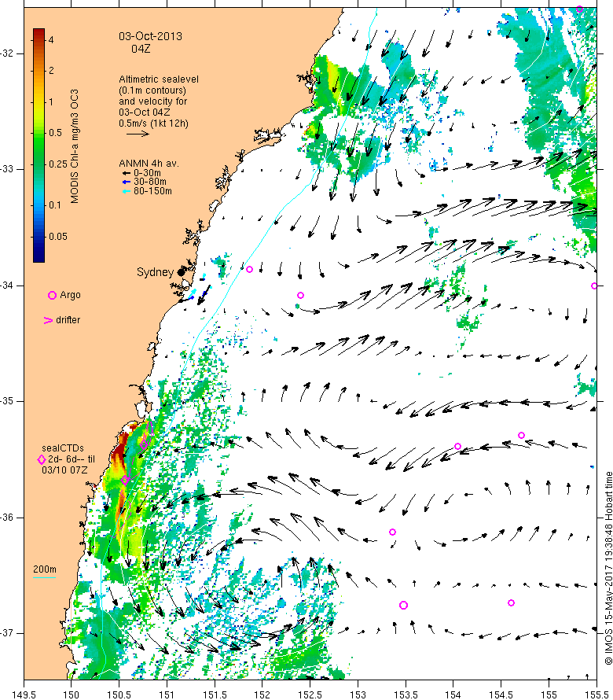Click the MODIS Chl-a vertical axis label
The height and width of the screenshot is (700, 613).
click(x=74, y=146)
